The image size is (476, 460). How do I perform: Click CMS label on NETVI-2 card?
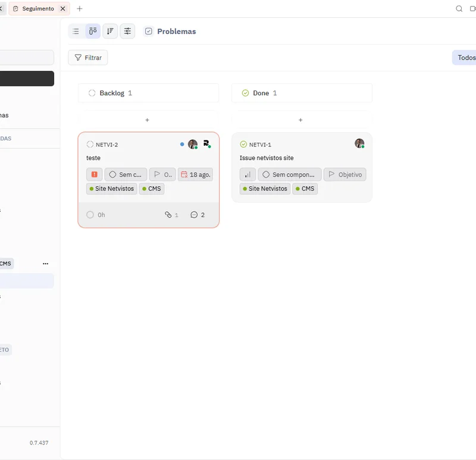[x=152, y=189]
